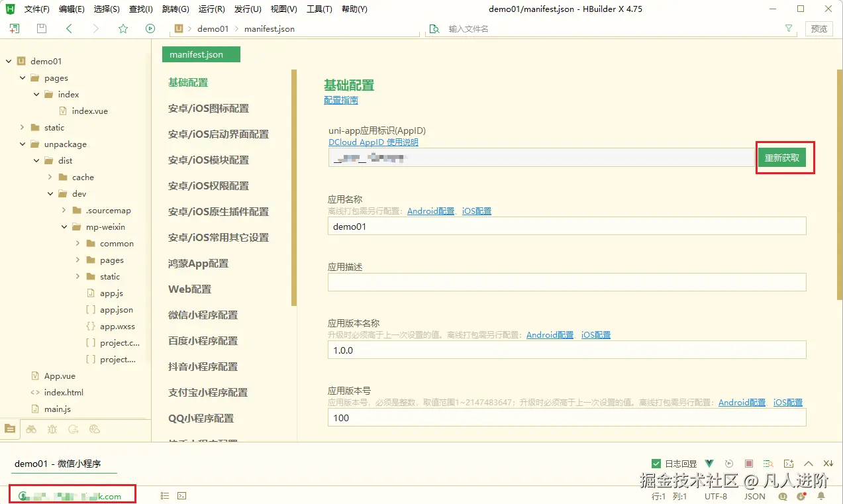843x504 pixels.
Task: Click the 预览 preview button
Action: 819,28
